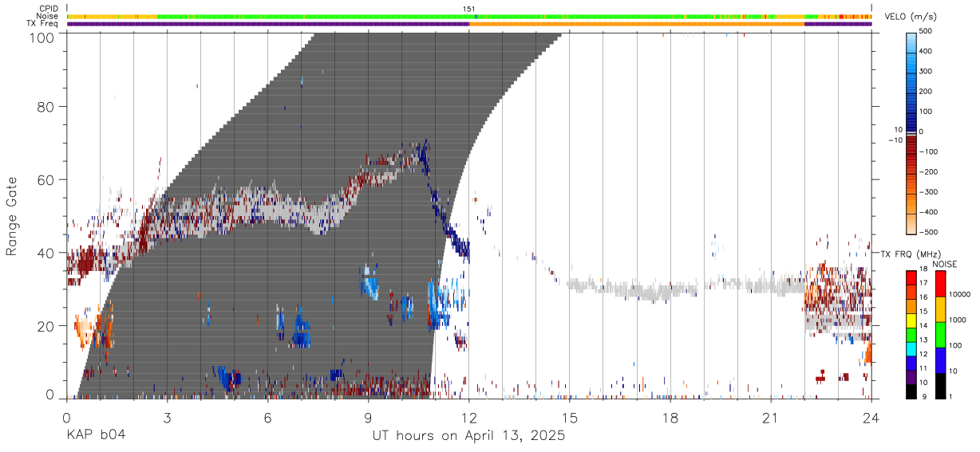The width and height of the screenshot is (980, 452).
Task: Click the x-axis 6 hour label
Action: click(267, 417)
